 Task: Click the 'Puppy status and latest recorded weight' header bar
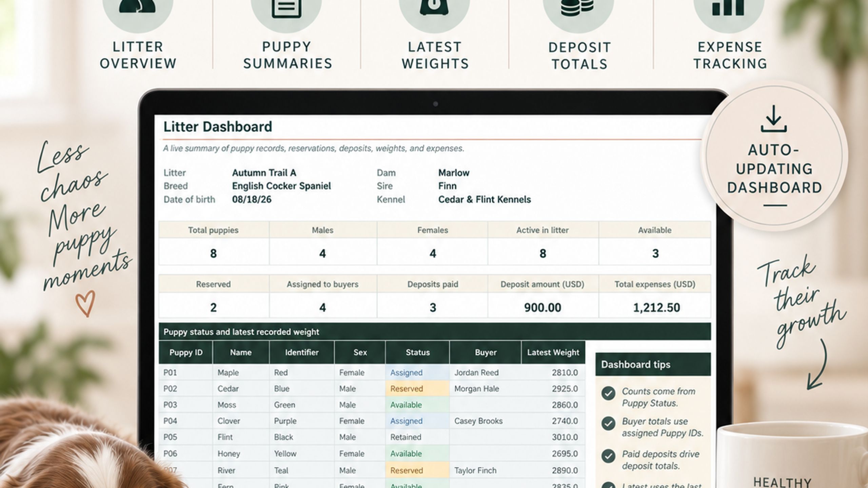[435, 332]
